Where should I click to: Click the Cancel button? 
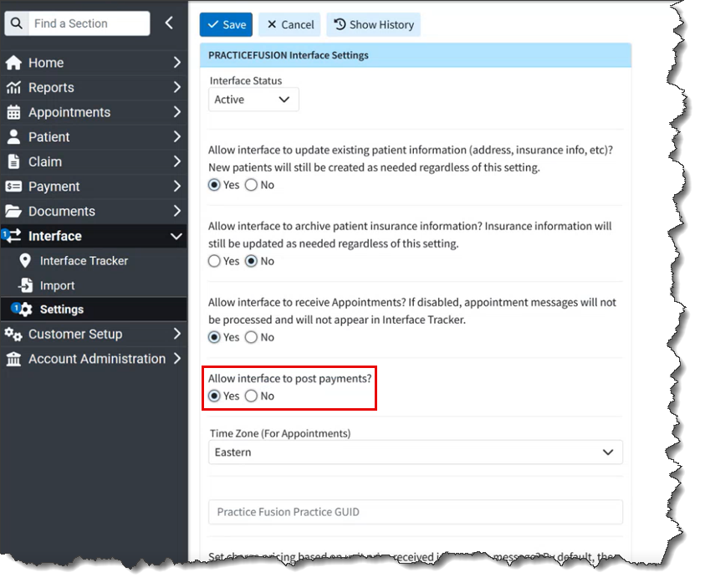[289, 24]
